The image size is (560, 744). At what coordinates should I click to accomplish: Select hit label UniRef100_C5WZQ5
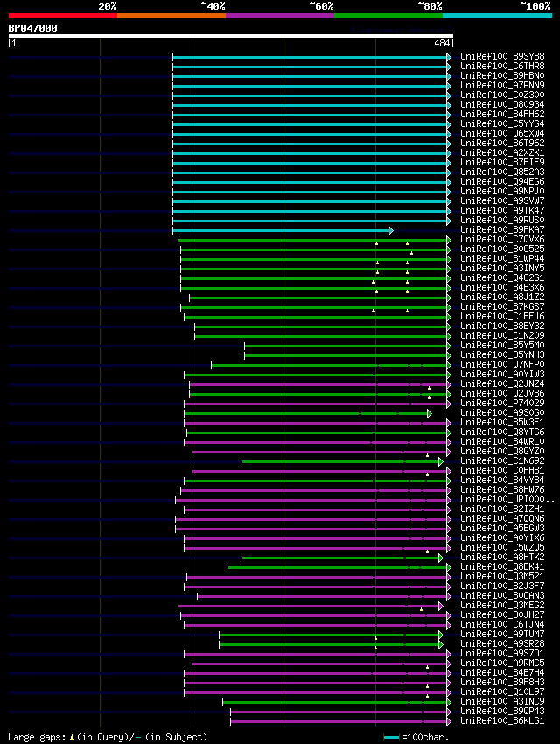[x=502, y=547]
